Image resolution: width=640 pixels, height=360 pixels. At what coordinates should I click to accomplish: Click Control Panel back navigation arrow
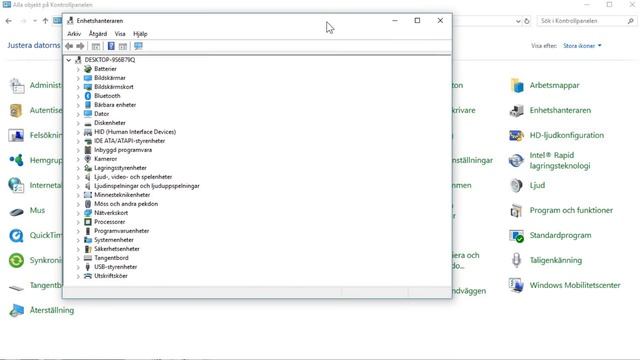(x=9, y=21)
